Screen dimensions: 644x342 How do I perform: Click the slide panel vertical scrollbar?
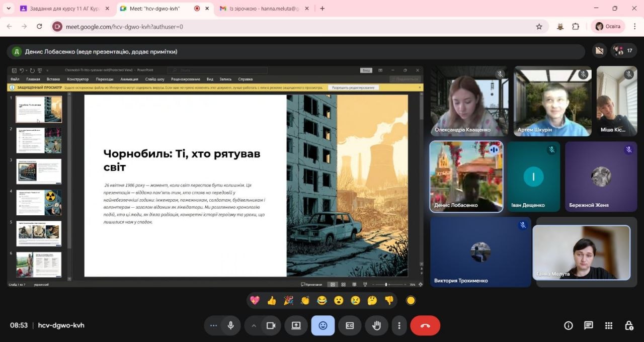69,186
